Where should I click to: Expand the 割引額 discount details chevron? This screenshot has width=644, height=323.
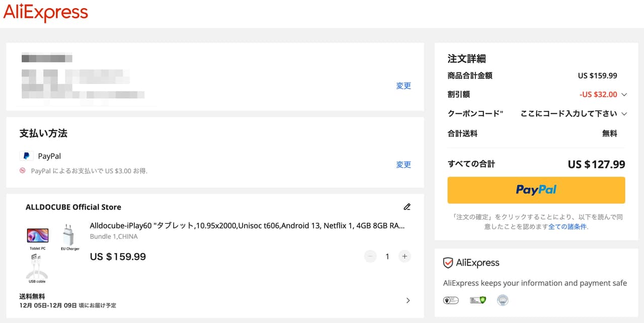tap(624, 95)
